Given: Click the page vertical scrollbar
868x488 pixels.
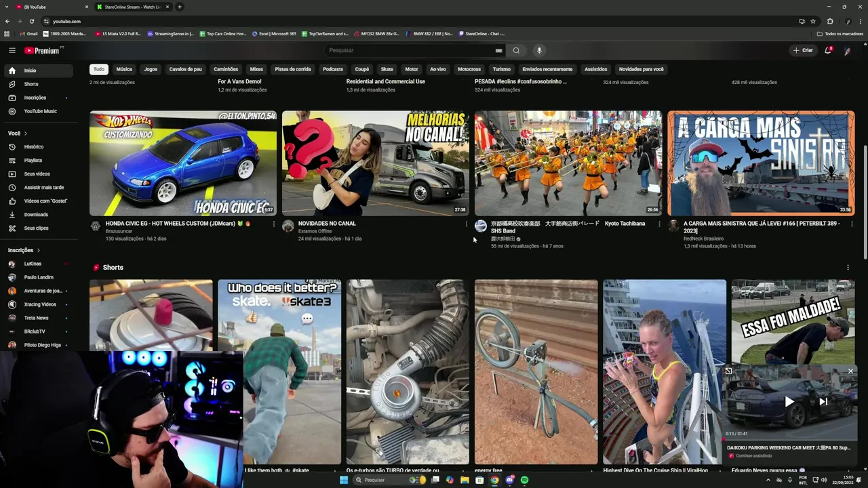Looking at the screenshot, I should [x=865, y=202].
